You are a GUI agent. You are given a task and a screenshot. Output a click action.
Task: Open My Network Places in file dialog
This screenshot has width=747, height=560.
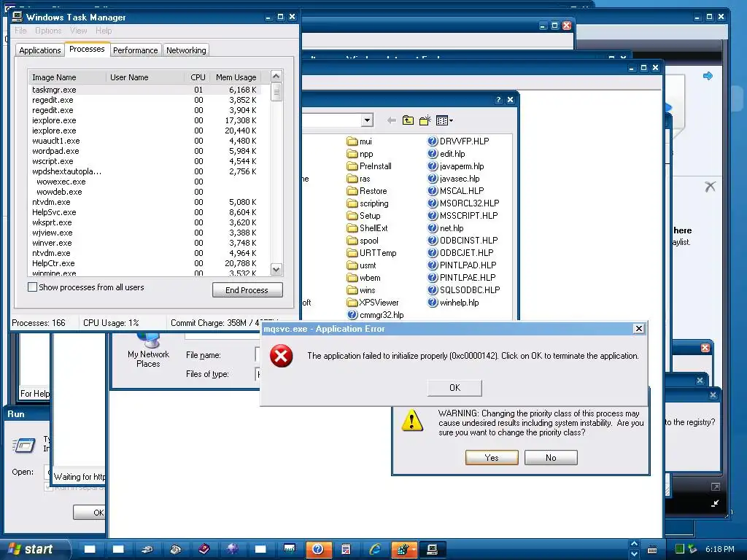pyautogui.click(x=148, y=351)
